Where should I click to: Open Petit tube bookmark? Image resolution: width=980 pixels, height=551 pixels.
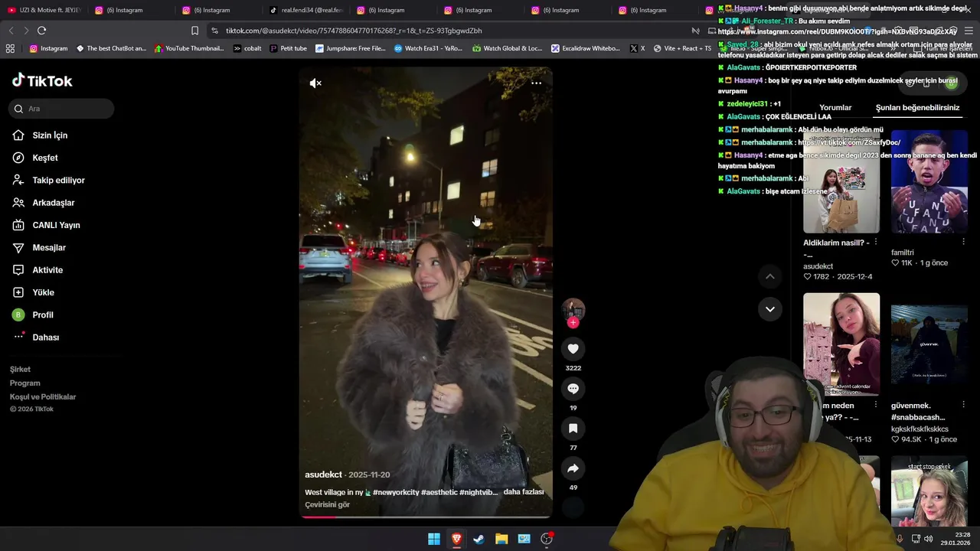point(288,48)
